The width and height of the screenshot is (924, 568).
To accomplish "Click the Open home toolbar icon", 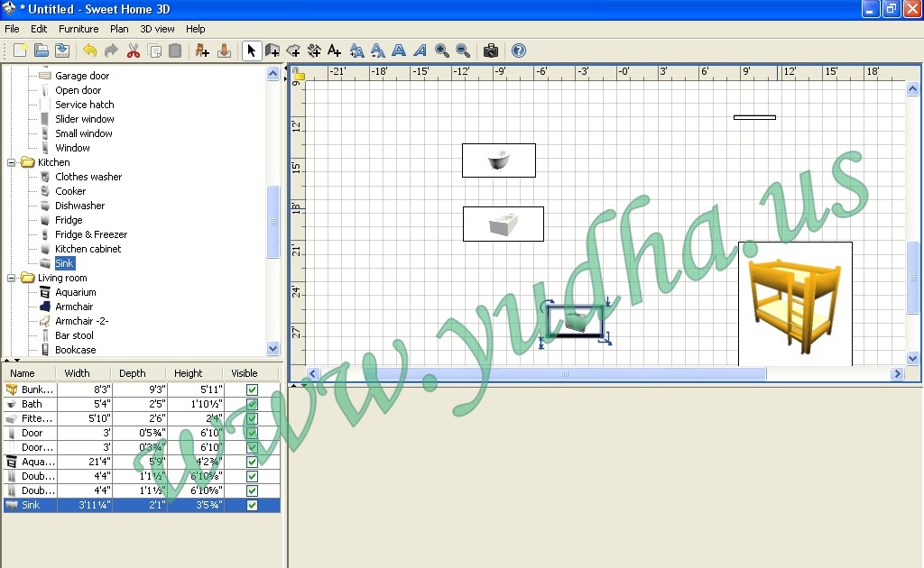I will pos(42,50).
